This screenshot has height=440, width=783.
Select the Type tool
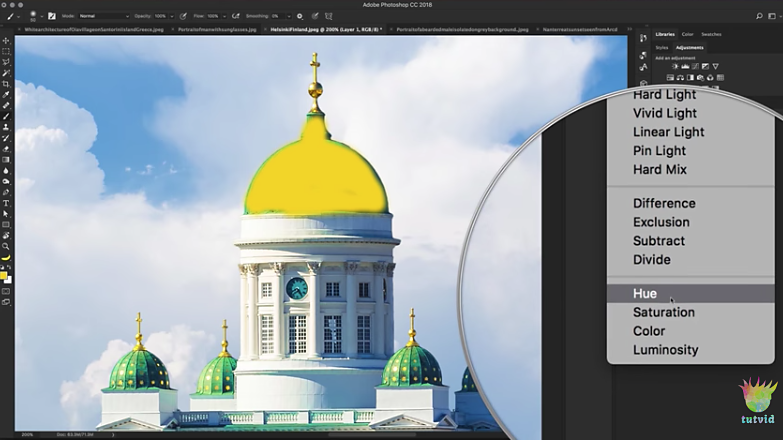pos(6,203)
